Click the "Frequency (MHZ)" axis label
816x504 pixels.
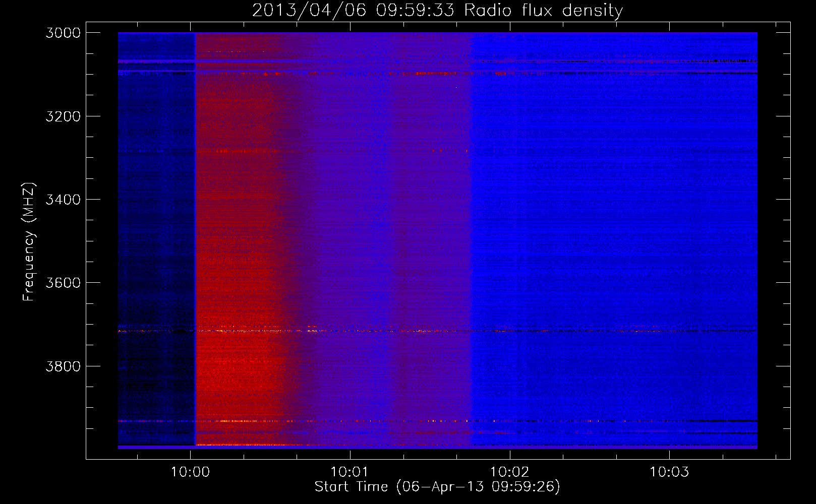pyautogui.click(x=29, y=242)
